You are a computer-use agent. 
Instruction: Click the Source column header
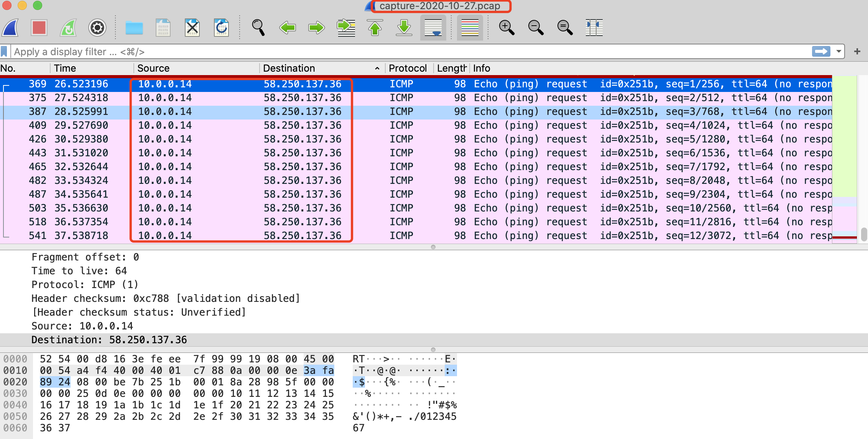point(153,68)
